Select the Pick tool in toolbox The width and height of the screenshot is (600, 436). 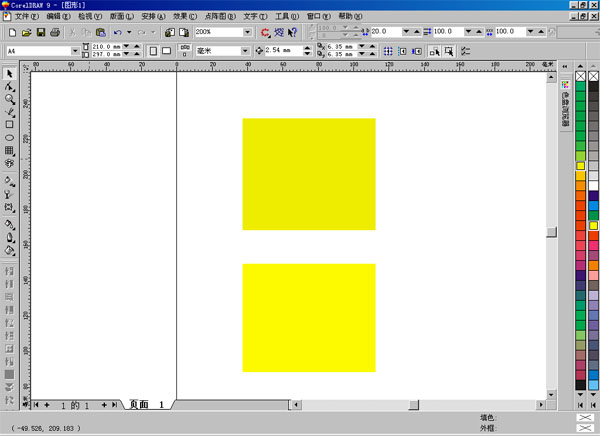tap(10, 73)
